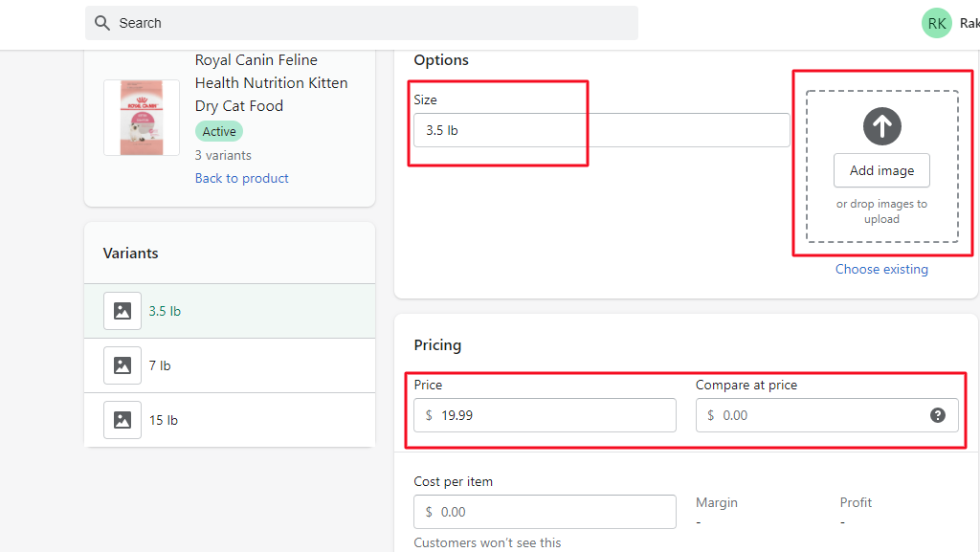Click the image placeholder icon for 7 lb variant
This screenshot has width=980, height=552.
122,364
